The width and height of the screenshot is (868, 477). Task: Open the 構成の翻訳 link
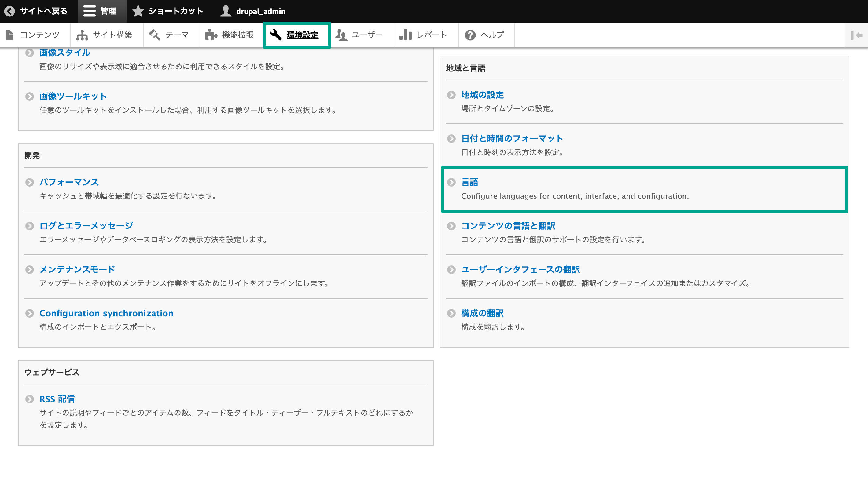tap(483, 313)
